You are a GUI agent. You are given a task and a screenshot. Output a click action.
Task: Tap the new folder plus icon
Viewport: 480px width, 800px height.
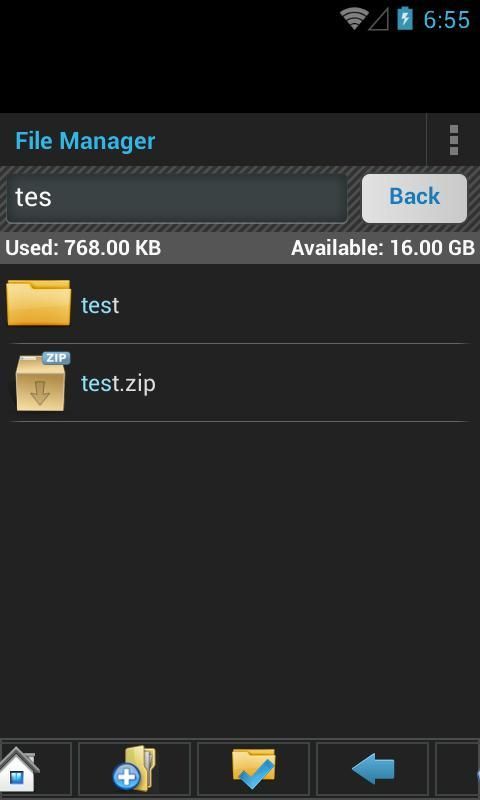(134, 768)
